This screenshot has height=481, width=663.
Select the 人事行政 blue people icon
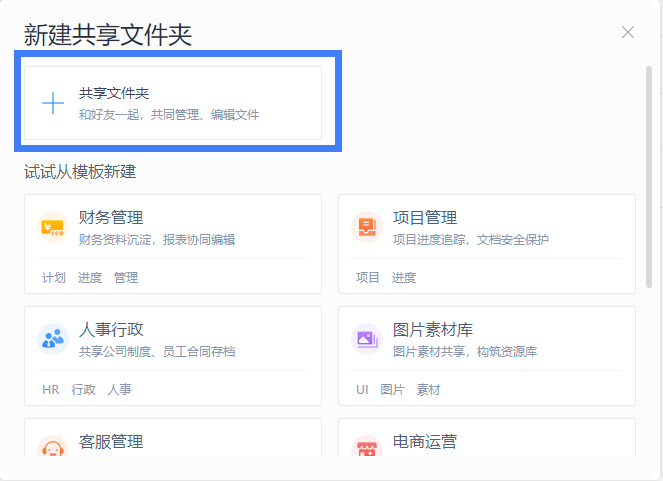[53, 339]
